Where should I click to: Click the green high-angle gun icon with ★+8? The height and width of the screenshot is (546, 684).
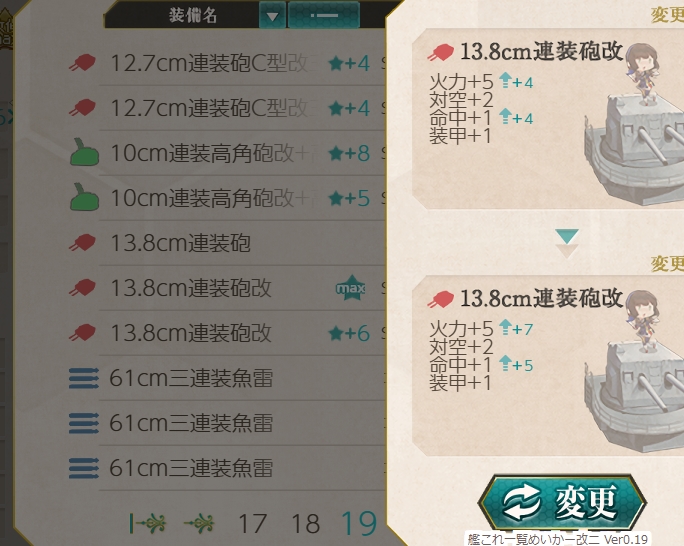coord(84,152)
